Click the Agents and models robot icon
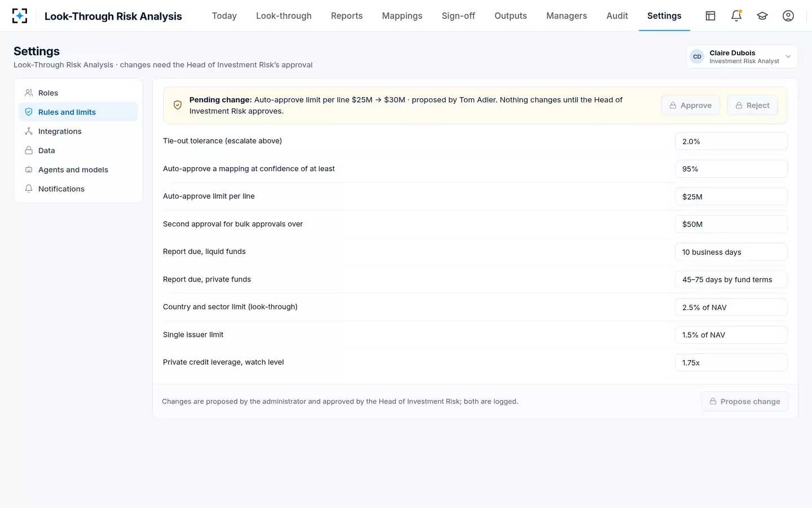This screenshot has height=508, width=812. [29, 169]
